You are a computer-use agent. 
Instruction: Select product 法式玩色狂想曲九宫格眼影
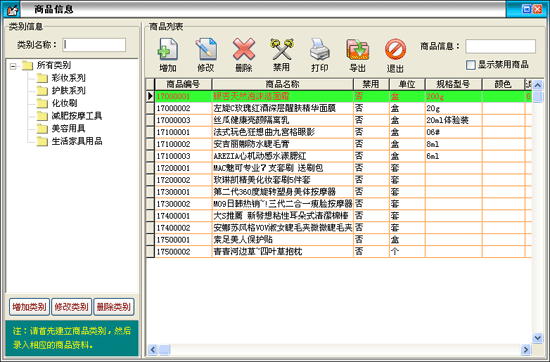click(x=264, y=132)
